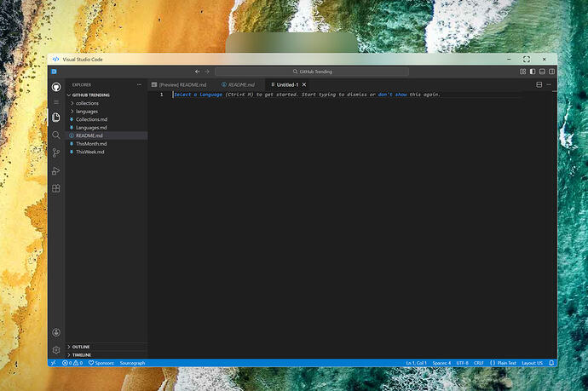588x391 pixels.
Task: Open the Extensions view icon
Action: coord(56,188)
